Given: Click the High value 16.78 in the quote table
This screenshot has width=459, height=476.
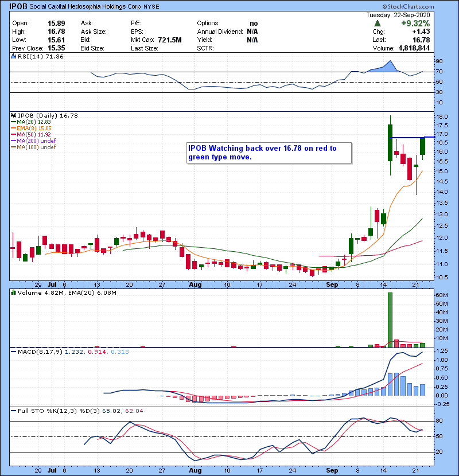Looking at the screenshot, I should (x=56, y=32).
